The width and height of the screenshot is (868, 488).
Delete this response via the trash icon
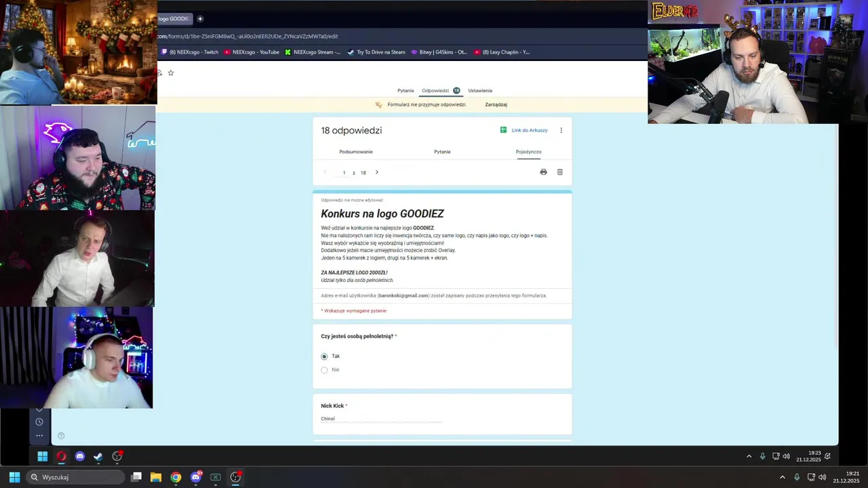click(559, 172)
